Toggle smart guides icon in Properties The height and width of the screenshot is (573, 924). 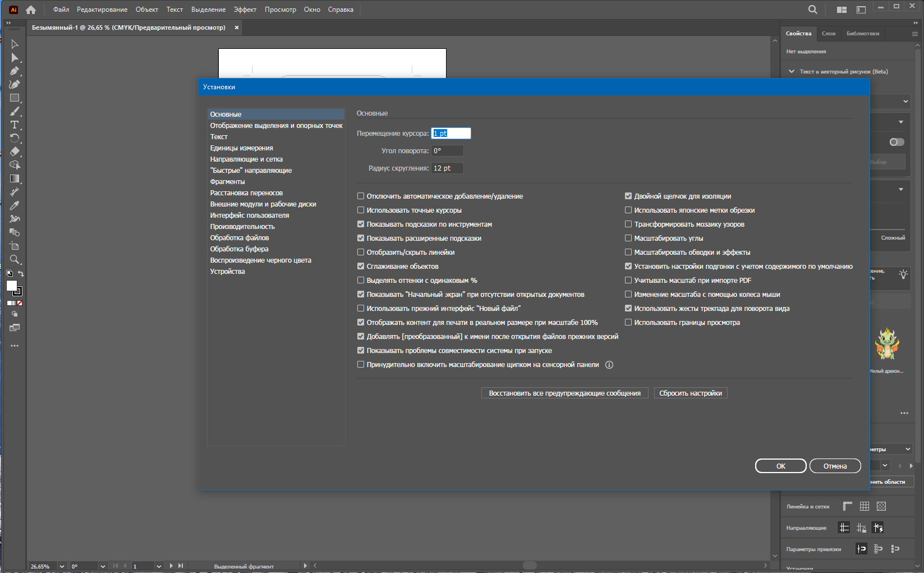click(x=878, y=528)
